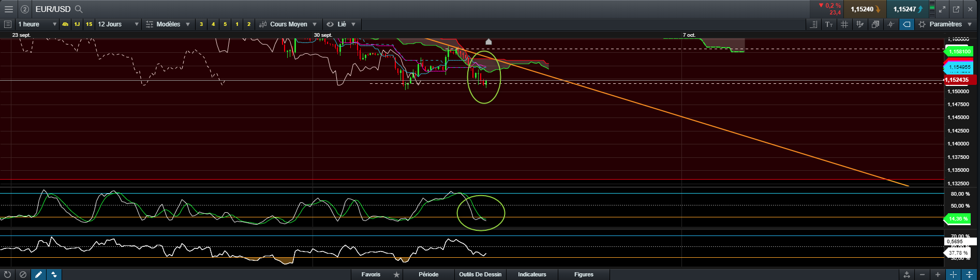This screenshot has height=280, width=980.
Task: Search for an instrument with magnifier icon
Action: click(x=79, y=9)
